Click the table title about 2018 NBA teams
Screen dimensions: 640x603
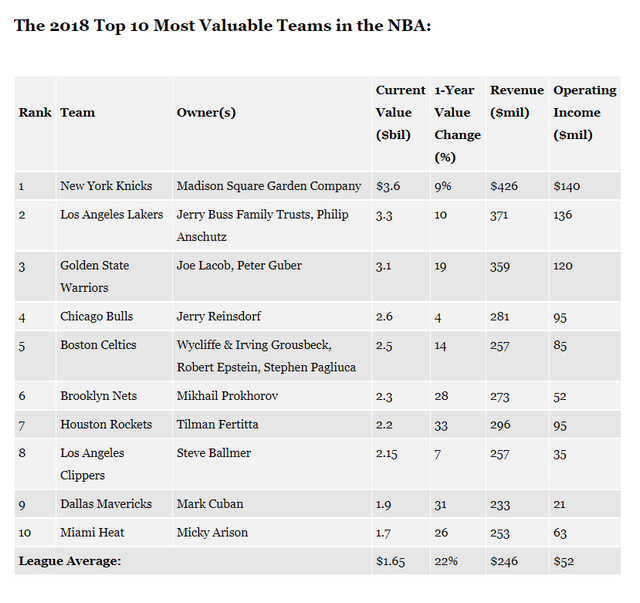(x=222, y=25)
